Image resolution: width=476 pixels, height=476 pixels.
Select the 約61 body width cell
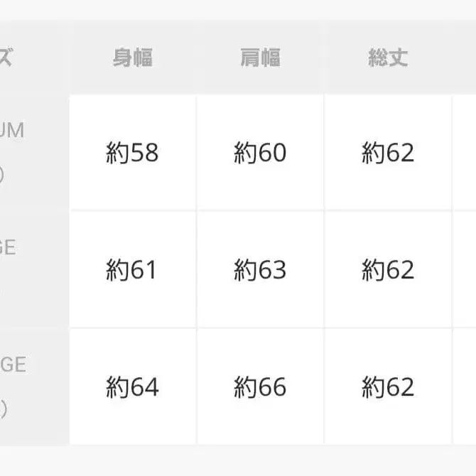[132, 270]
